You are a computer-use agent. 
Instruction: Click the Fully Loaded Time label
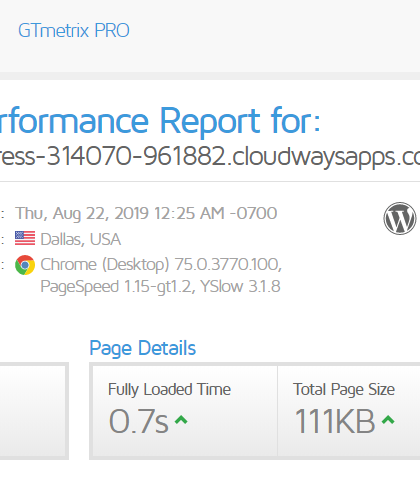point(169,389)
